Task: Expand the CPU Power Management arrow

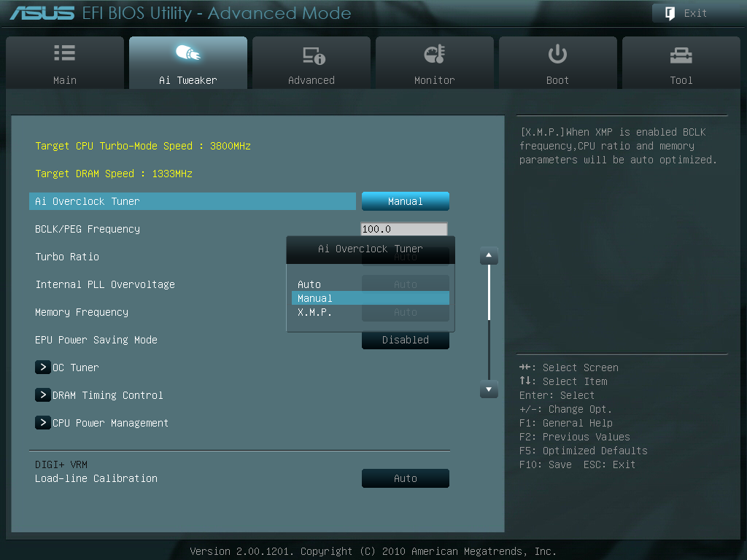Action: click(43, 422)
